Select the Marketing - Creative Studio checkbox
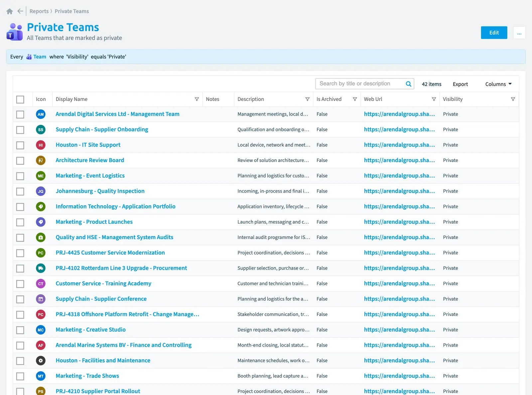Screen dimensions: 532x395 20,330
